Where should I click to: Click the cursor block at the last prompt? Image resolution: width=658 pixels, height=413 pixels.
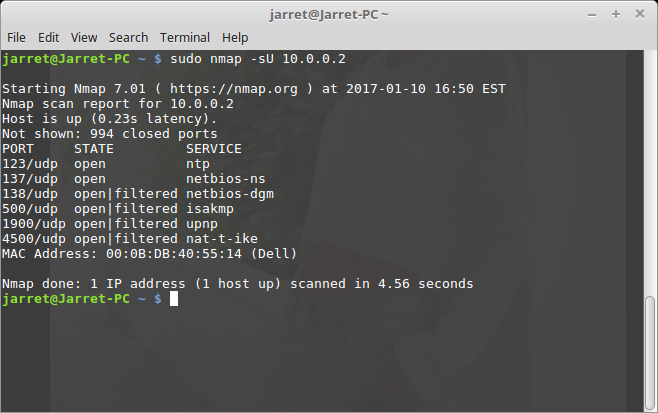point(174,299)
